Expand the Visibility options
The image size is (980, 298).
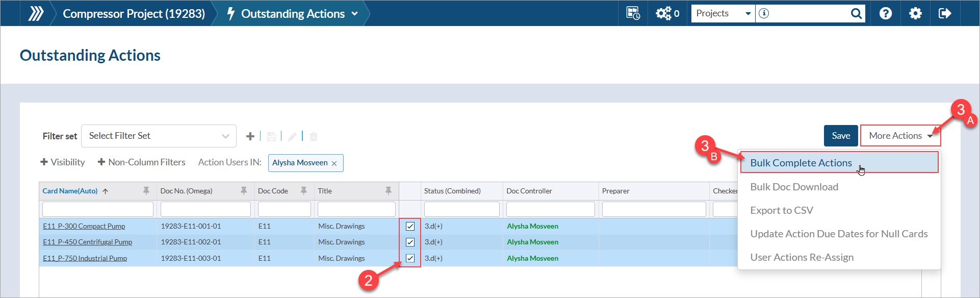[63, 162]
